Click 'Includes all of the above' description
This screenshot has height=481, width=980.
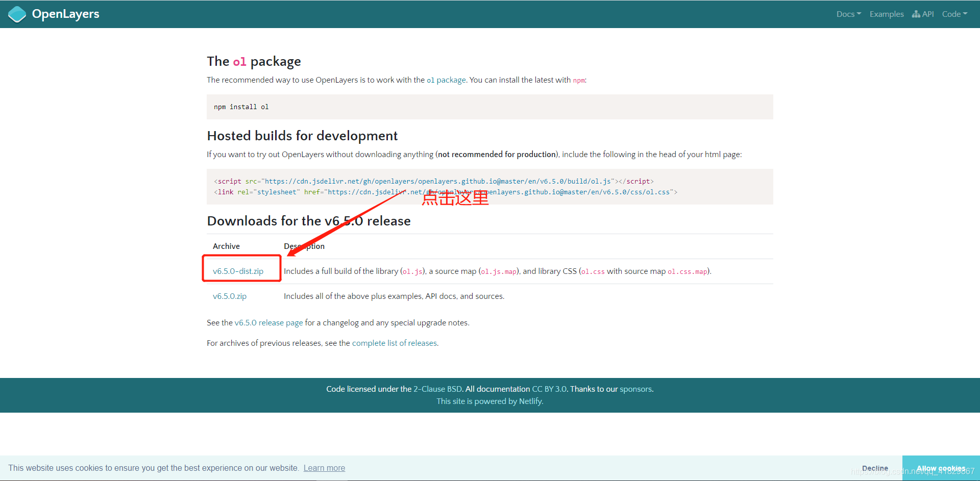coord(394,296)
